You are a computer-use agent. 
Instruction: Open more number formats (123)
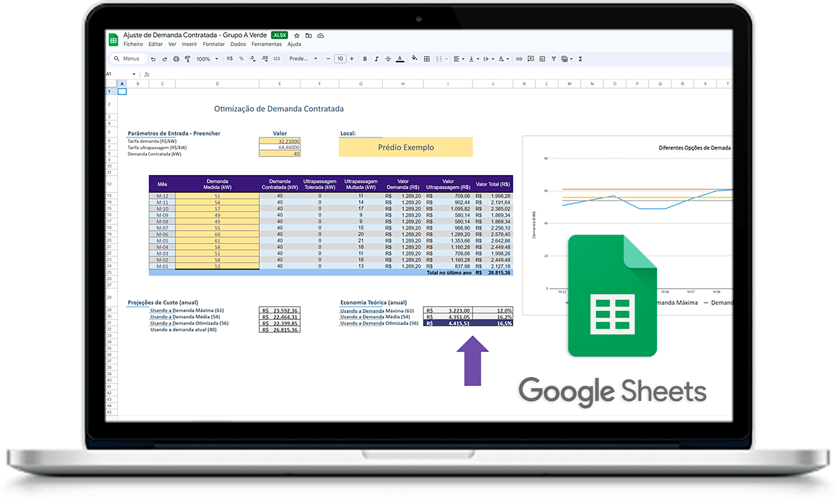coord(277,59)
